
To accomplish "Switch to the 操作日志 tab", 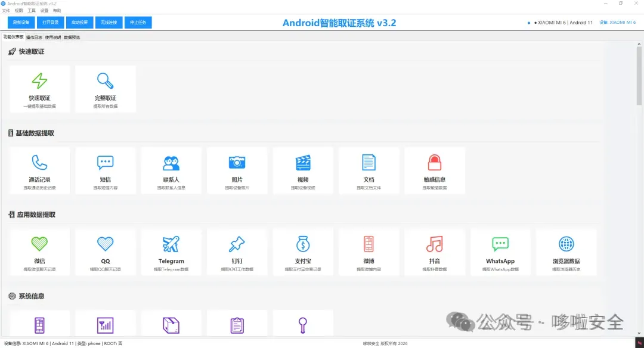I will [x=34, y=38].
